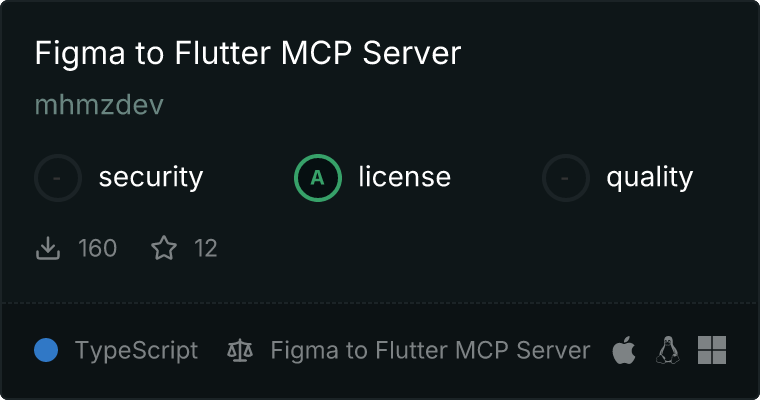The image size is (760, 400).
Task: Click the TypeScript language label
Action: 136,351
